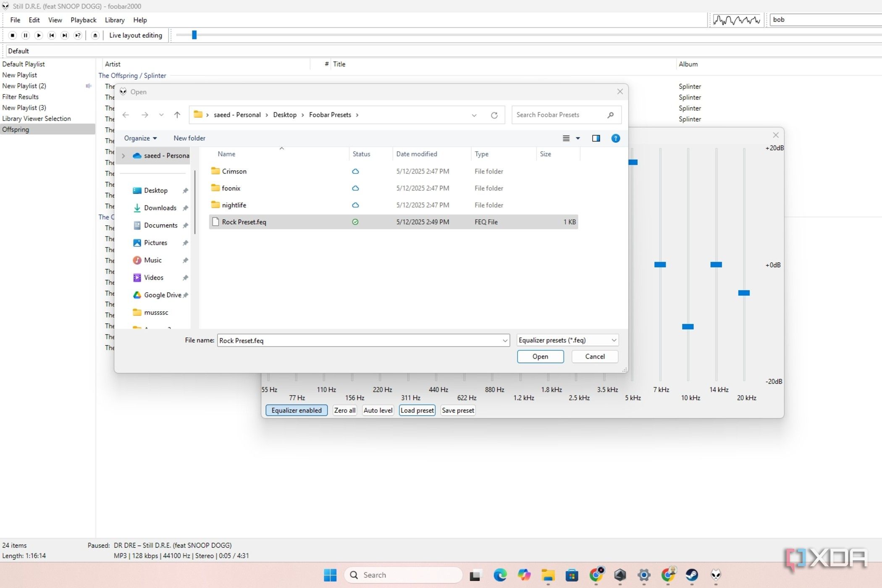Click Zero all in equalizer
Viewport: 882px width, 588px height.
click(x=345, y=410)
